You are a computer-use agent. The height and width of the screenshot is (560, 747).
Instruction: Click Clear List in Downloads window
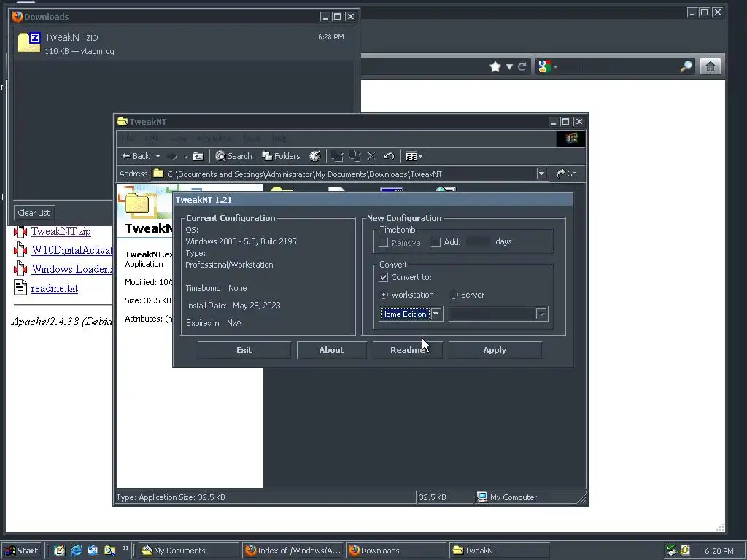[x=34, y=213]
